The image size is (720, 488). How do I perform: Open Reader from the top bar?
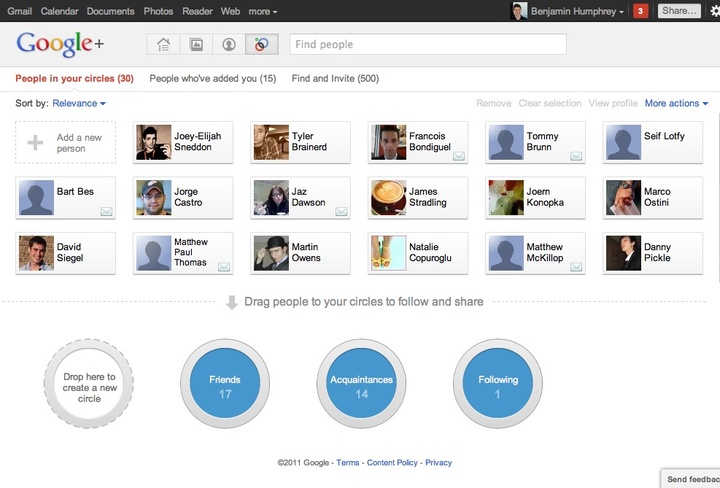tap(197, 11)
